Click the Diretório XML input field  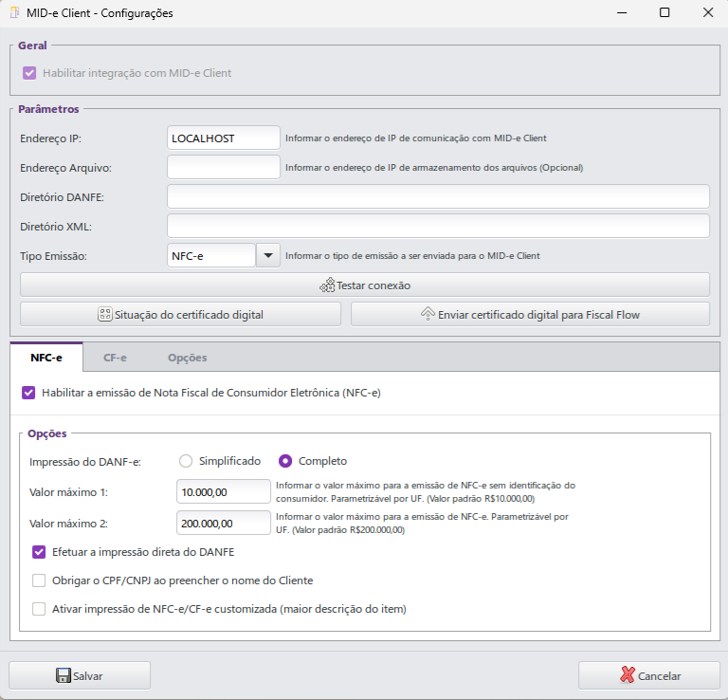pos(438,226)
